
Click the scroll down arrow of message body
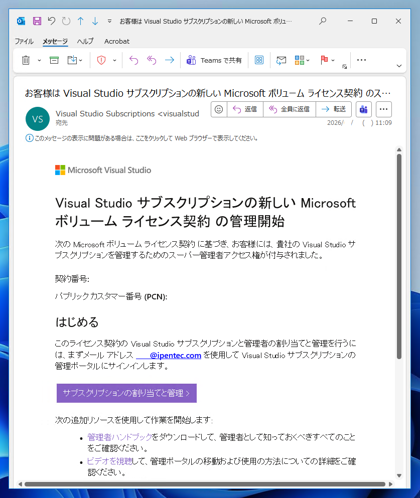(399, 476)
